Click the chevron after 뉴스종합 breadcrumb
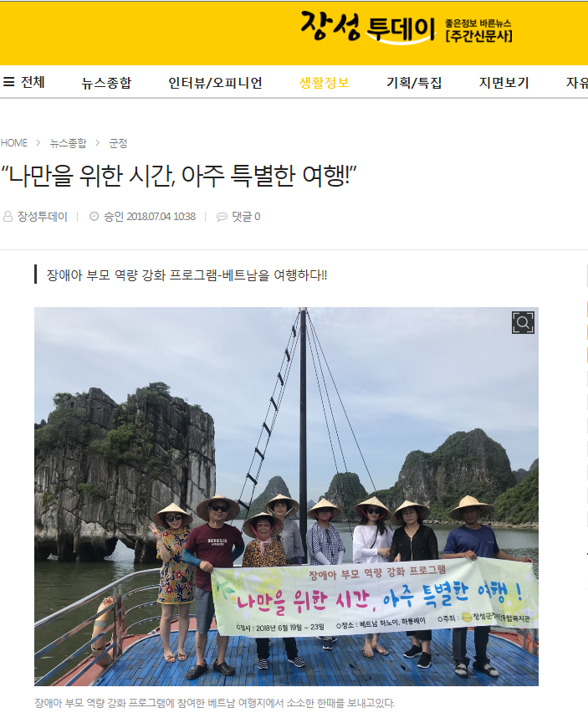This screenshot has height=713, width=588. pos(97,143)
